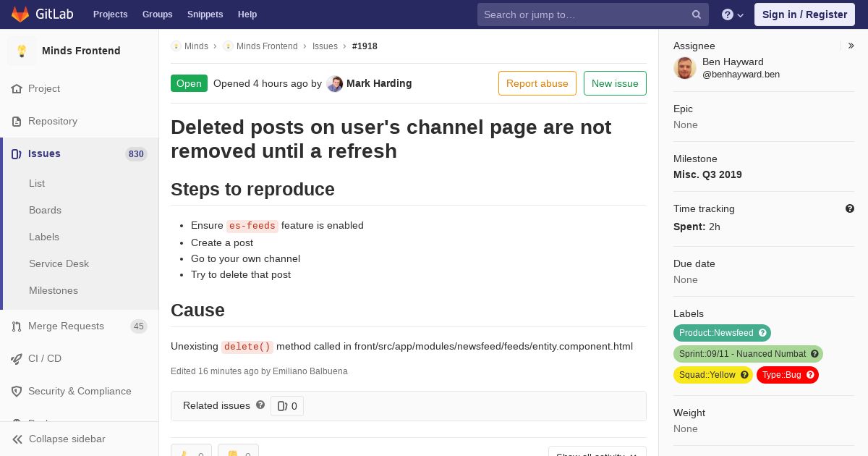Click the thumbs up reaction button
The image size is (868, 456).
[x=191, y=452]
